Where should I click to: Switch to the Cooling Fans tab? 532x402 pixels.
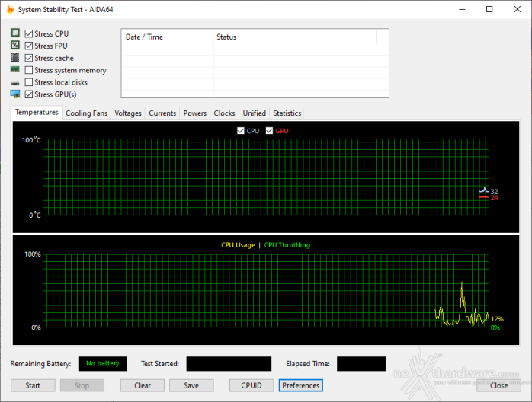[87, 113]
